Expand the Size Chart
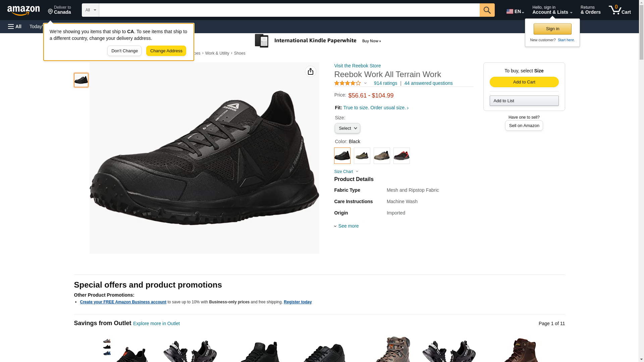The height and width of the screenshot is (362, 644). click(346, 172)
